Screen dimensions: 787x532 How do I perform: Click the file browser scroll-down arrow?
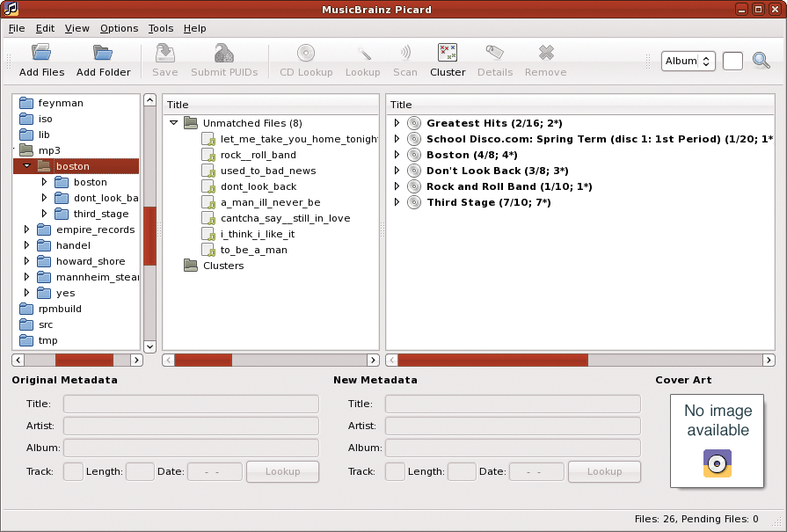[x=149, y=346]
